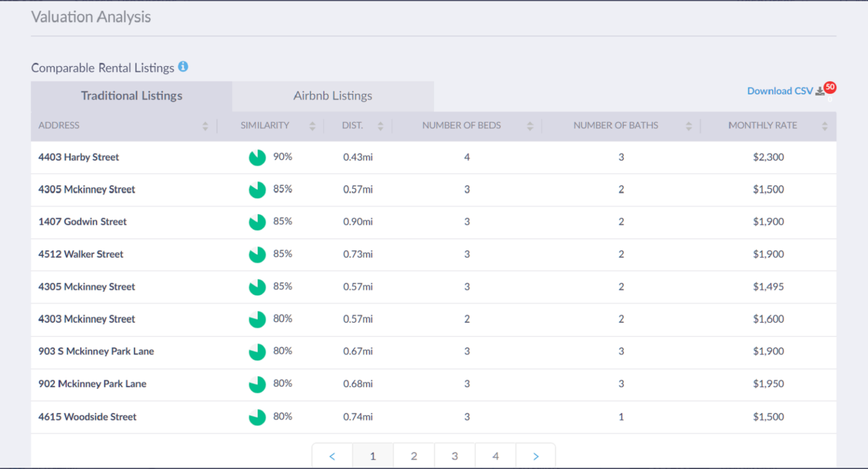Screen dimensions: 868x469
Task: Click the 85% similarity progress indicator for 4305 Mckinney Street
Action: pyautogui.click(x=257, y=190)
